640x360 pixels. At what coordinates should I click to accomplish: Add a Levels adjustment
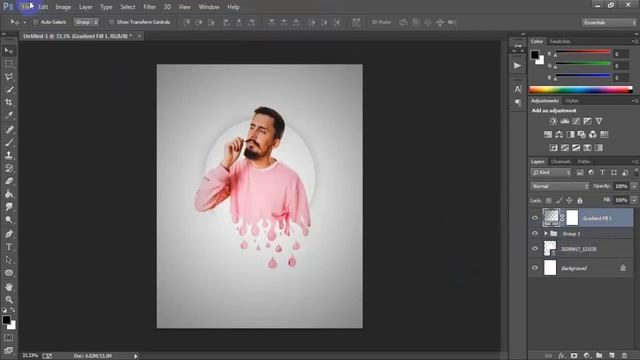pyautogui.click(x=565, y=121)
